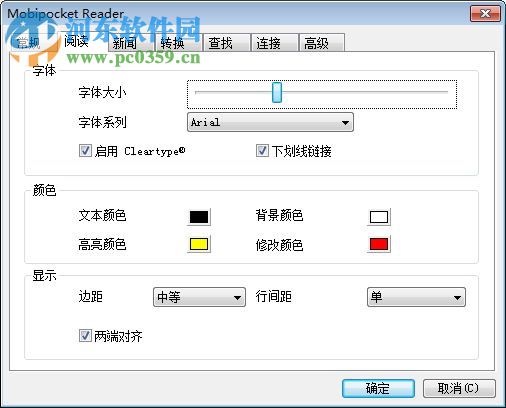Close the Mobipocket Reader dialog
Viewport: 506px width, 408px height.
pos(485,14)
